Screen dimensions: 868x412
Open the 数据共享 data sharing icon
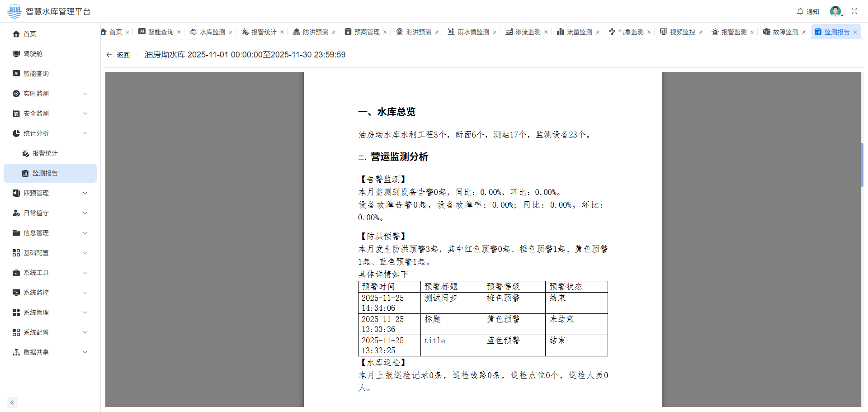coord(15,352)
